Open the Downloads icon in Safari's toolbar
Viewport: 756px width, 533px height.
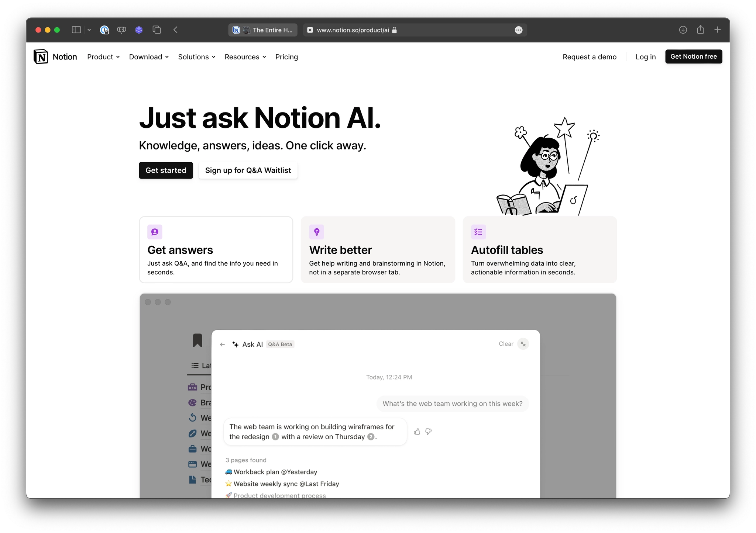tap(683, 30)
